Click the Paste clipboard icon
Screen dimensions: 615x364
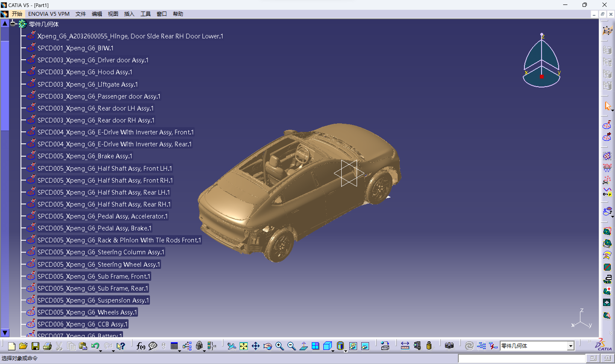[x=83, y=346]
